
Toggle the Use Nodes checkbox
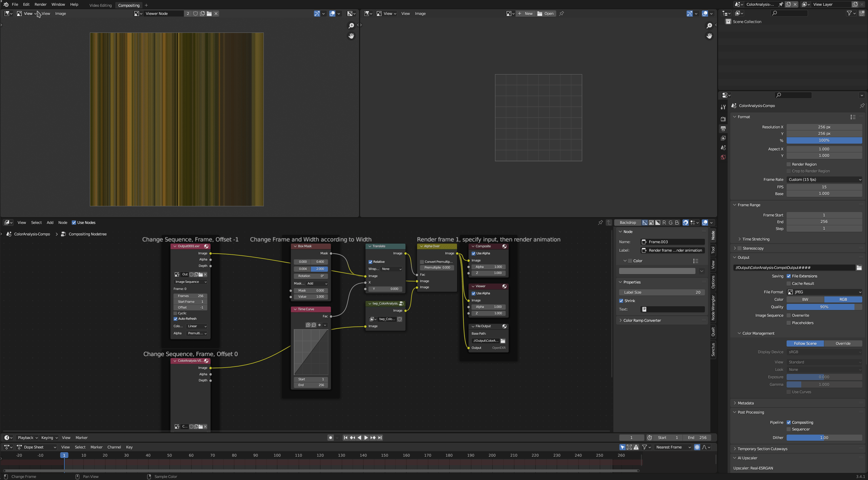74,223
